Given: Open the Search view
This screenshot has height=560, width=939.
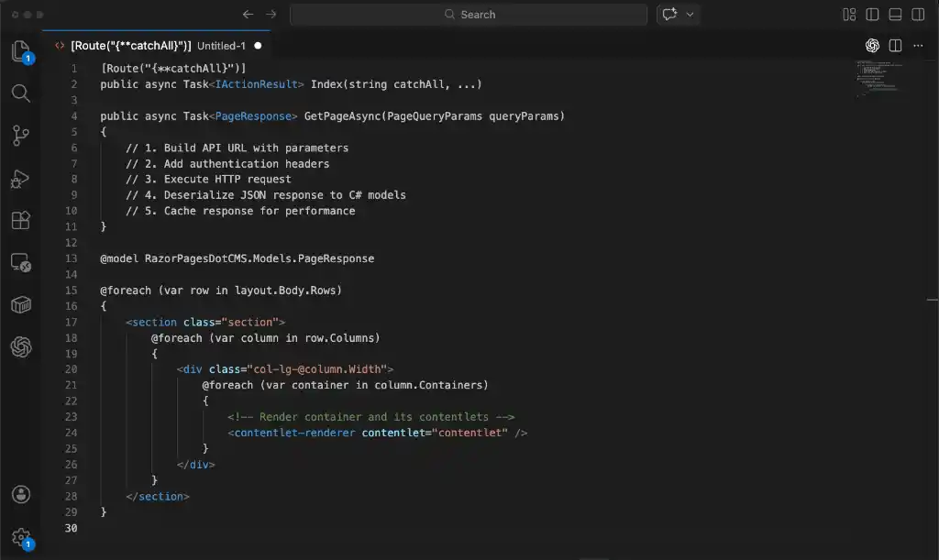Looking at the screenshot, I should tap(22, 93).
